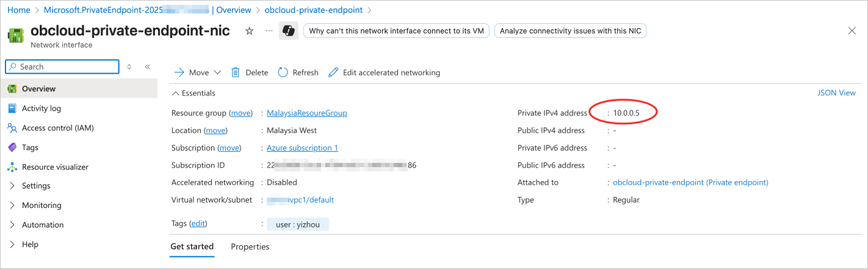Expand the Monitoring section
This screenshot has height=269, width=868.
coord(42,206)
